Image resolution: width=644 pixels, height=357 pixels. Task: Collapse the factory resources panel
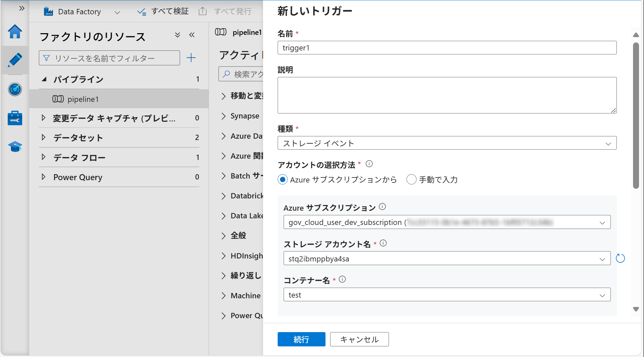pos(192,35)
